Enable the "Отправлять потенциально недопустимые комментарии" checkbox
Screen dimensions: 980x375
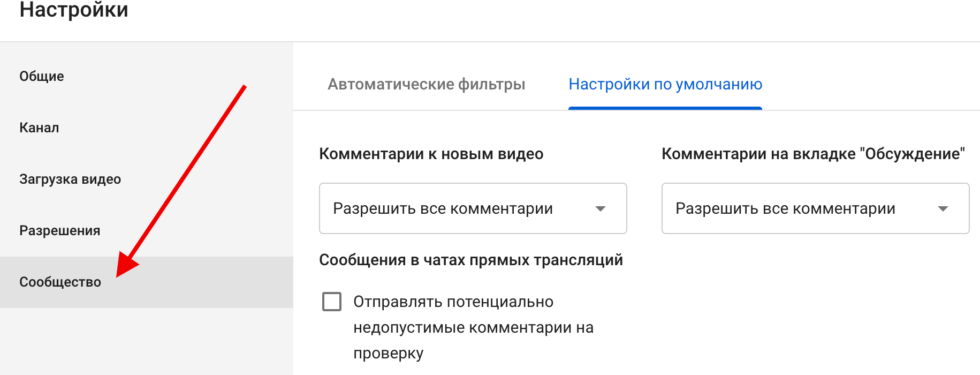pos(332,302)
